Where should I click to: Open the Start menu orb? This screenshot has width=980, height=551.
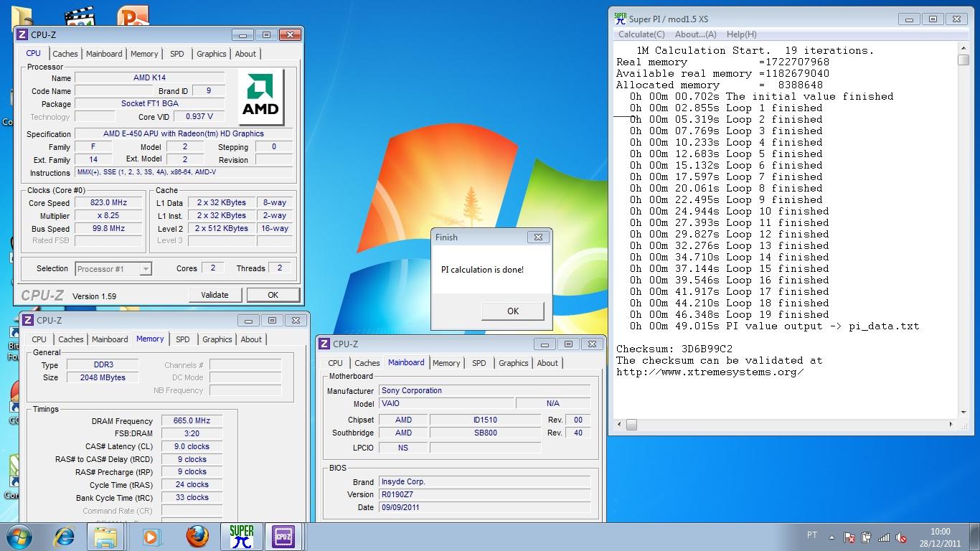coord(19,537)
